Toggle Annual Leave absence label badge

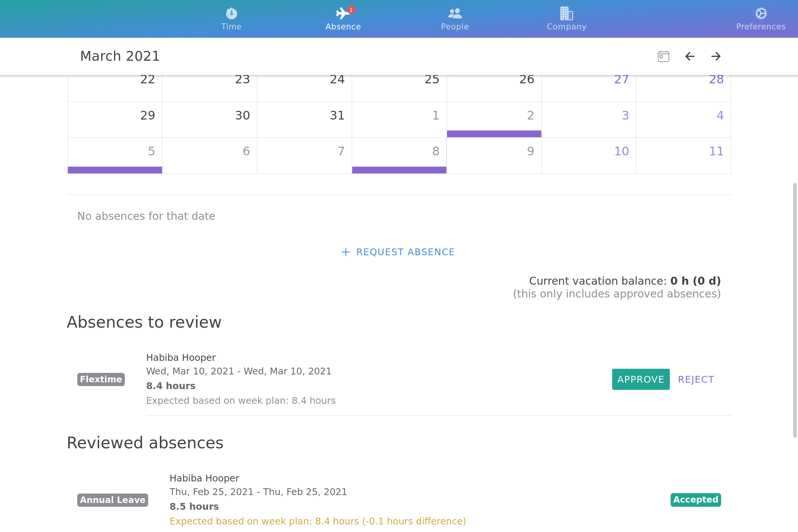(x=112, y=500)
